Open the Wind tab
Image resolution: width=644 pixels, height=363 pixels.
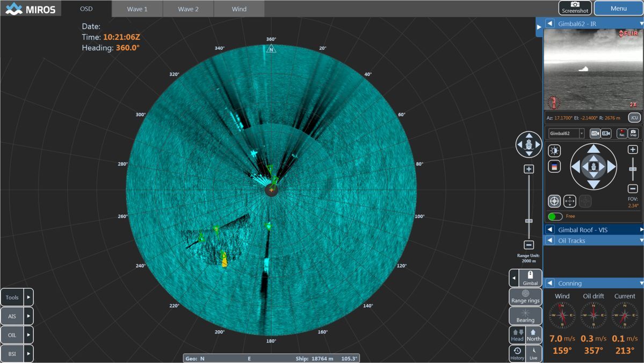point(238,9)
